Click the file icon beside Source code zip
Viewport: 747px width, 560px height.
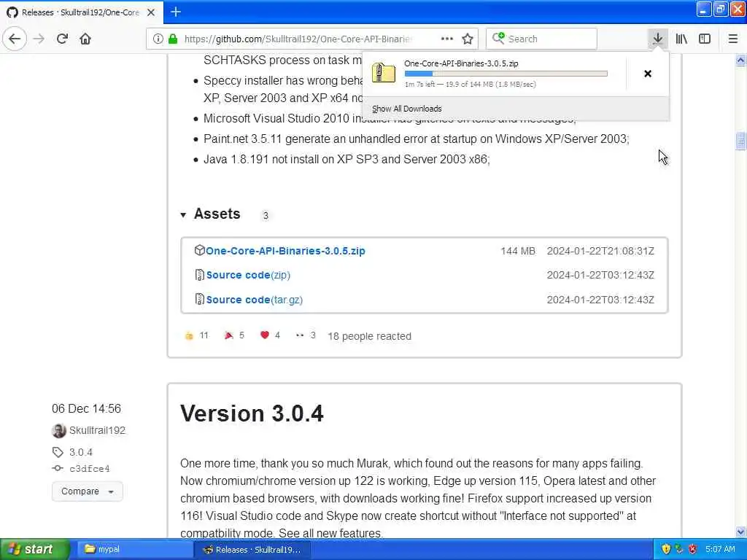pyautogui.click(x=200, y=275)
